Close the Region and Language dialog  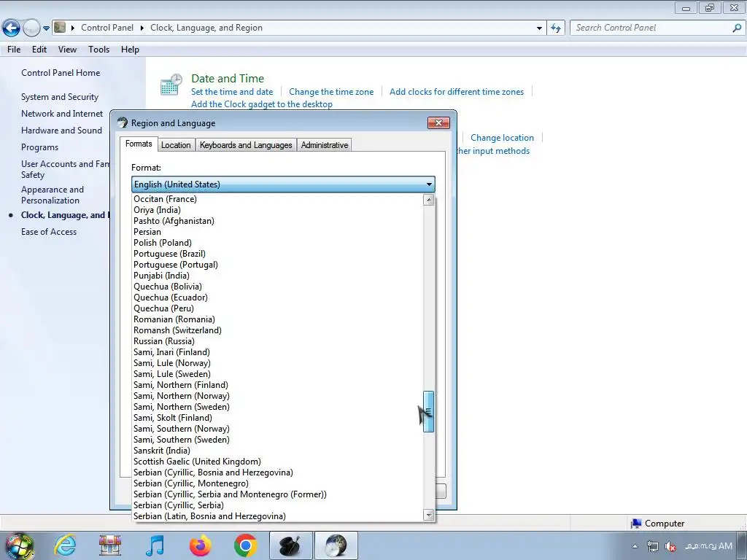[x=438, y=122]
